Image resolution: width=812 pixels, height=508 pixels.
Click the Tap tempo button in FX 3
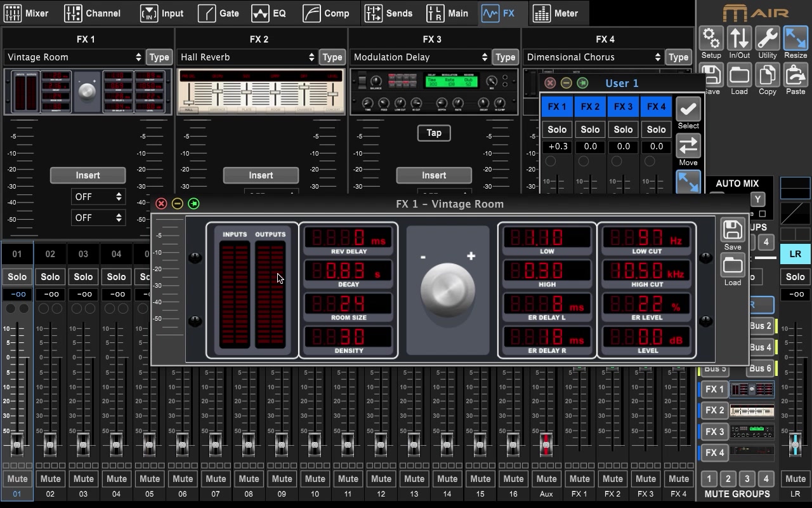[x=434, y=133]
